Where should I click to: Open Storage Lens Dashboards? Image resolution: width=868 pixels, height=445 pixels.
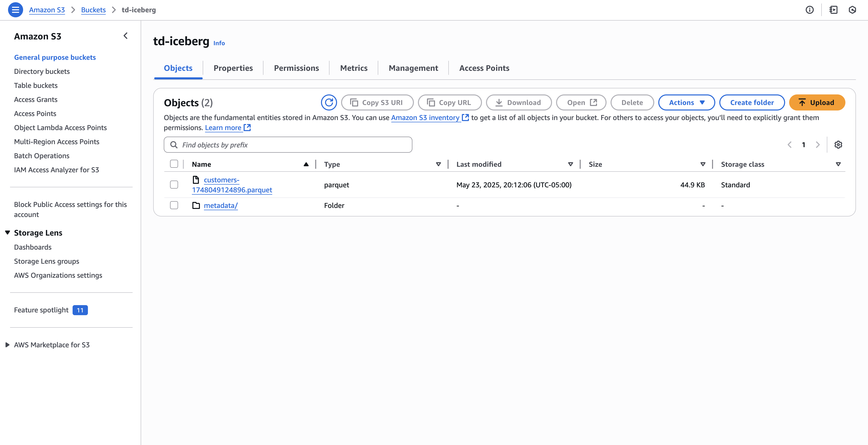point(33,247)
